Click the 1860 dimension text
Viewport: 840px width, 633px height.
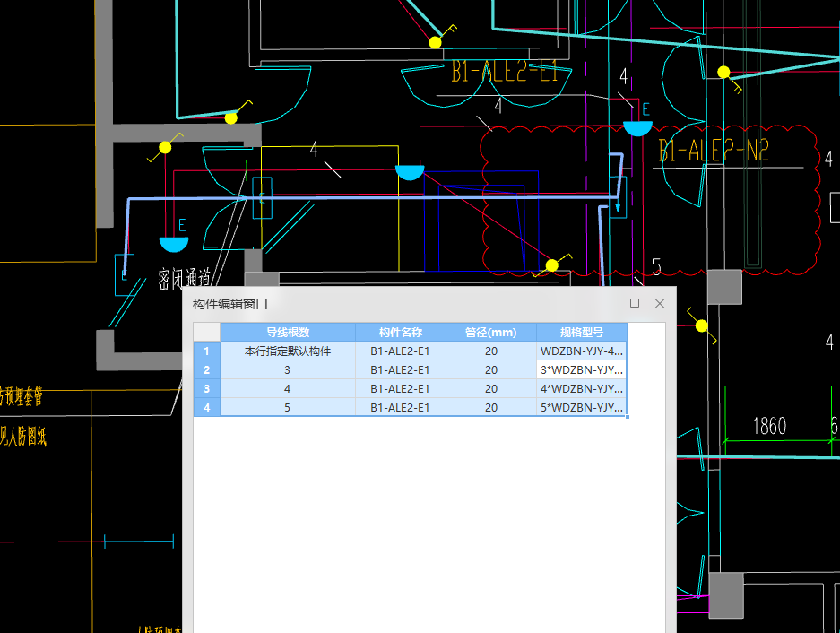pyautogui.click(x=769, y=426)
